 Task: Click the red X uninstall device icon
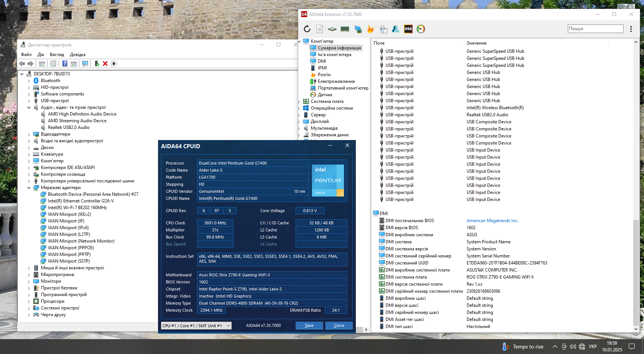pyautogui.click(x=105, y=64)
